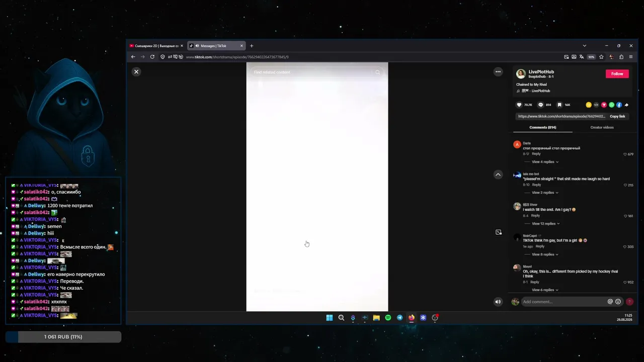644x362 pixels.
Task: Go back in browser history
Action: point(133,57)
